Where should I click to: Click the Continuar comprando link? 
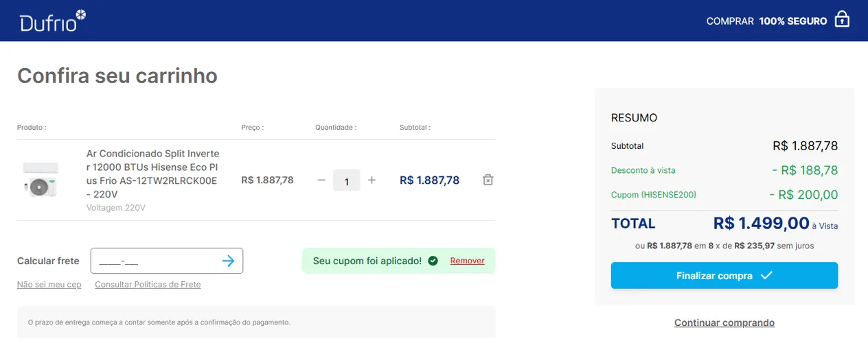pyautogui.click(x=724, y=322)
